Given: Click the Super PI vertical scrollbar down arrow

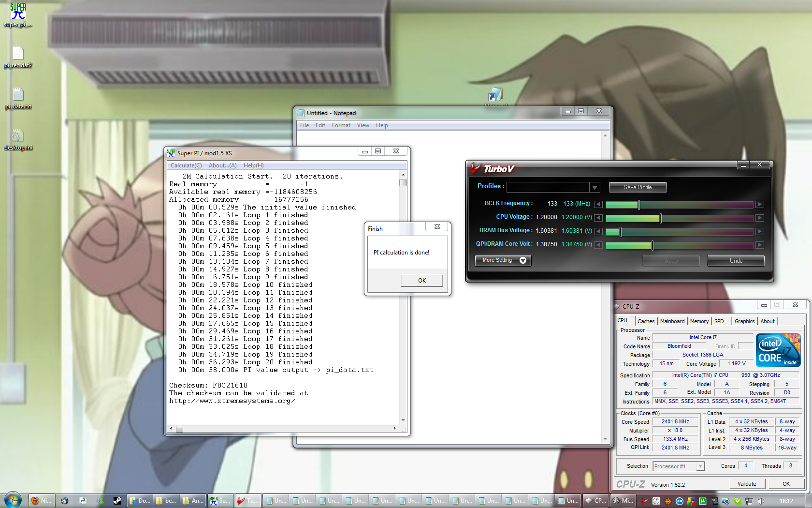Looking at the screenshot, I should tap(403, 420).
